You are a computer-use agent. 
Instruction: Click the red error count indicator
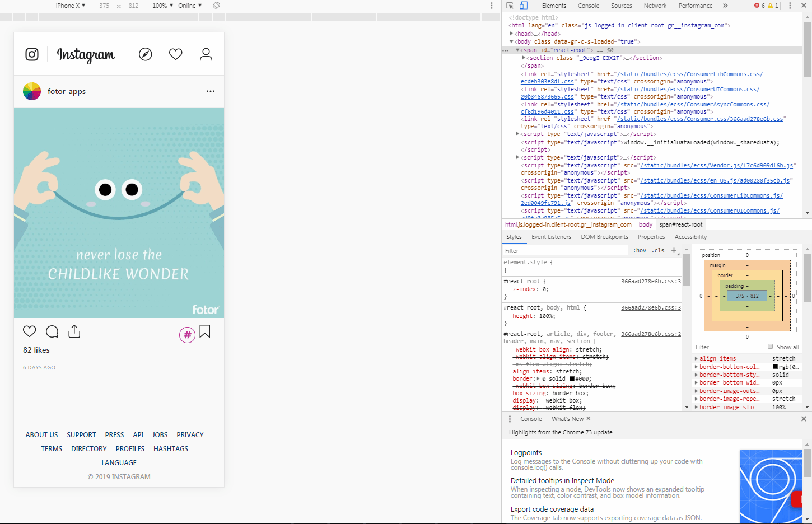coord(759,6)
